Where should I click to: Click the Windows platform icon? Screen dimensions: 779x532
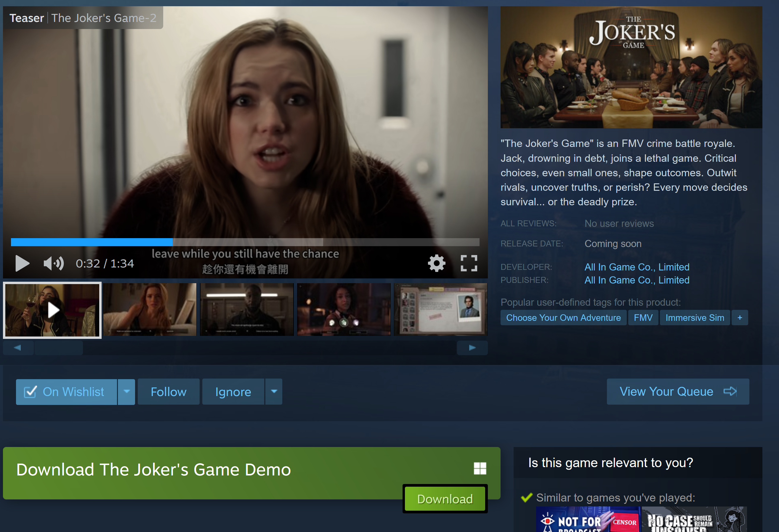click(x=480, y=468)
